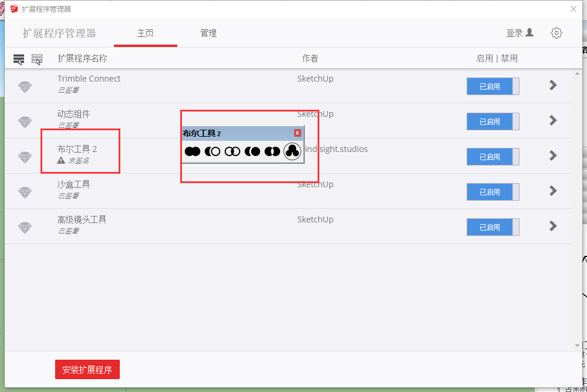Click the 扩展程序管理器 heading text

click(59, 33)
